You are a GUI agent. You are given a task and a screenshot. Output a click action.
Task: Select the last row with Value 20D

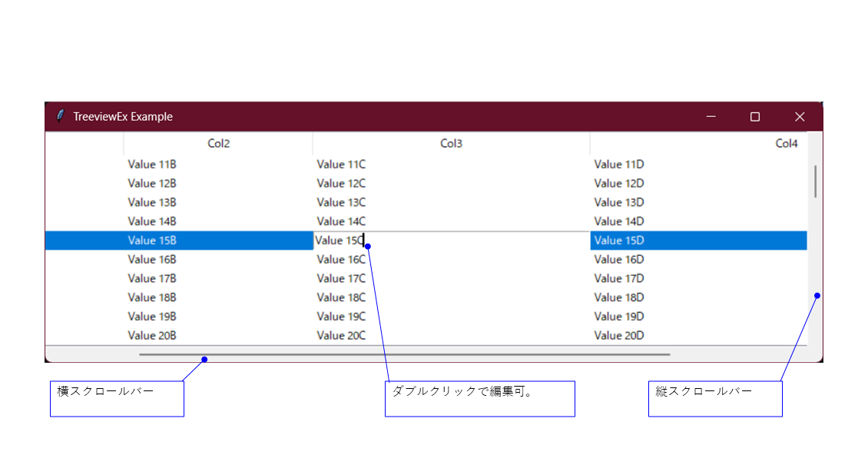[619, 335]
